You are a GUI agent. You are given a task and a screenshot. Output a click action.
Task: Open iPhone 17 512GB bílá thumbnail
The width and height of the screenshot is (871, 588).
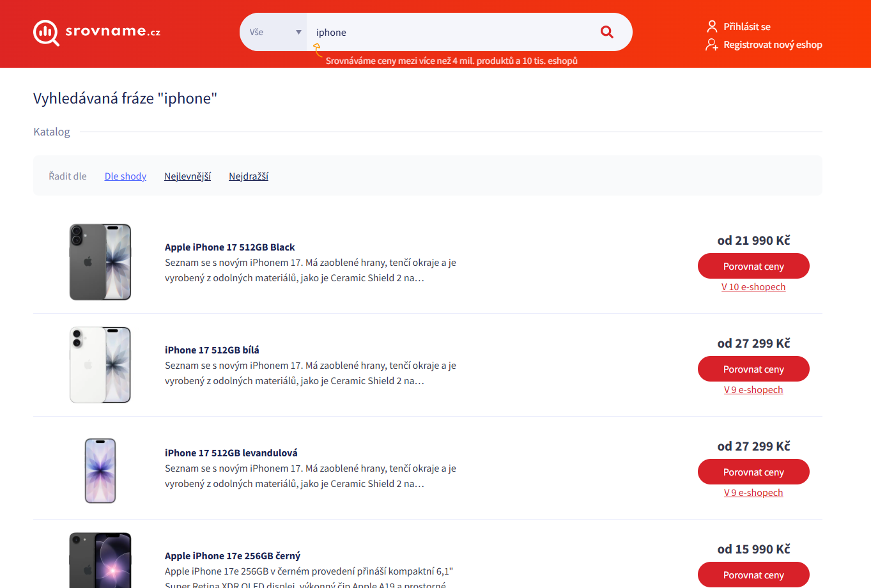pyautogui.click(x=100, y=365)
